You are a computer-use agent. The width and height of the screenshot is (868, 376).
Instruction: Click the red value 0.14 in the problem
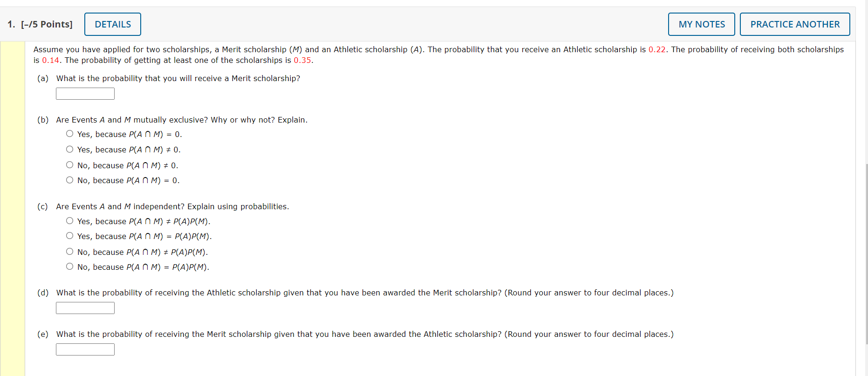[x=51, y=60]
